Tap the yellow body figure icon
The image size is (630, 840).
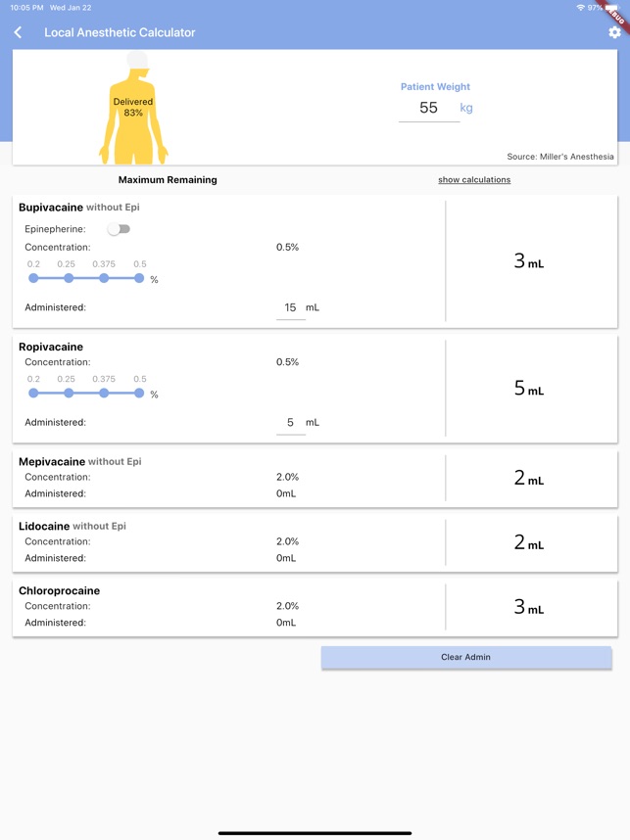(133, 110)
